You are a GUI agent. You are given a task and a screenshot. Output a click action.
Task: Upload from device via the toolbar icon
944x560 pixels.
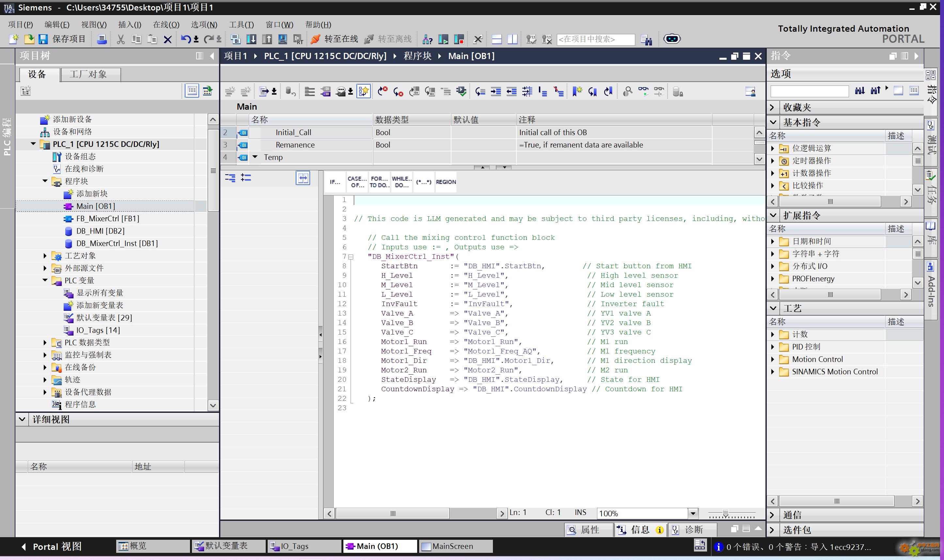(267, 39)
